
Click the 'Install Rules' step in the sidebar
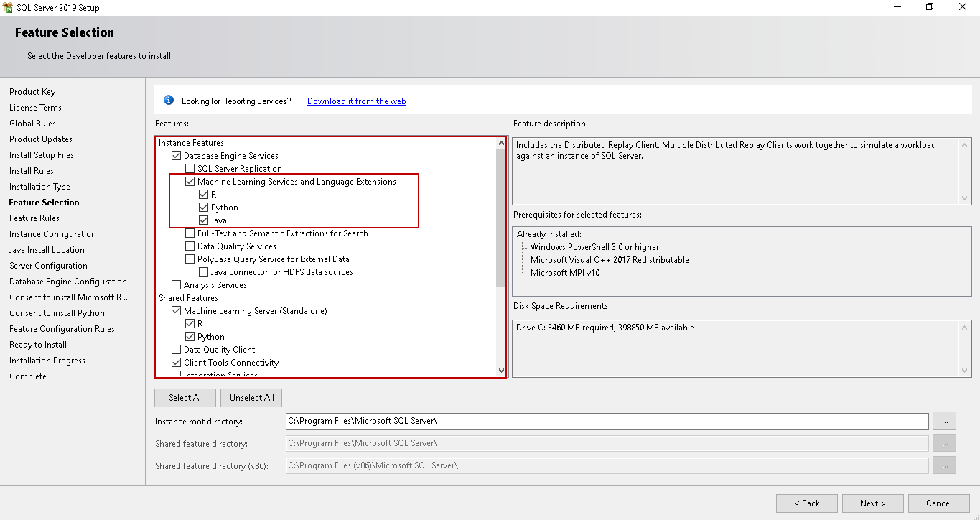(32, 171)
